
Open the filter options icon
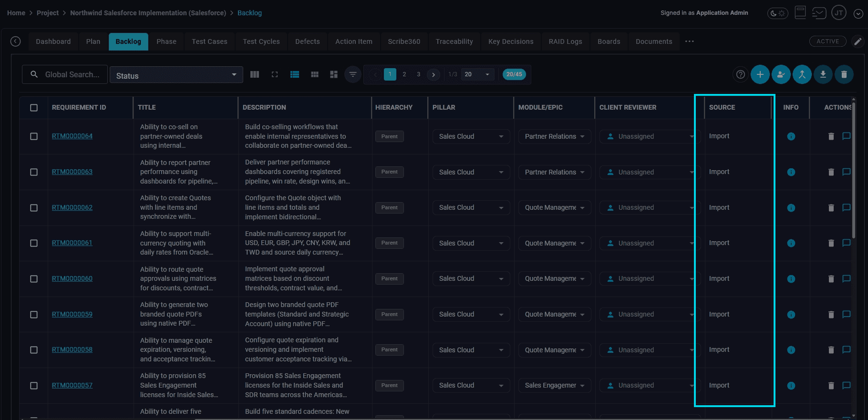tap(353, 74)
